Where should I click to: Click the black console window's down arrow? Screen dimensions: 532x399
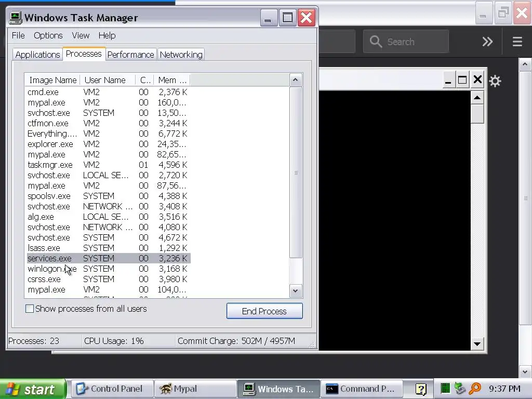click(x=477, y=344)
